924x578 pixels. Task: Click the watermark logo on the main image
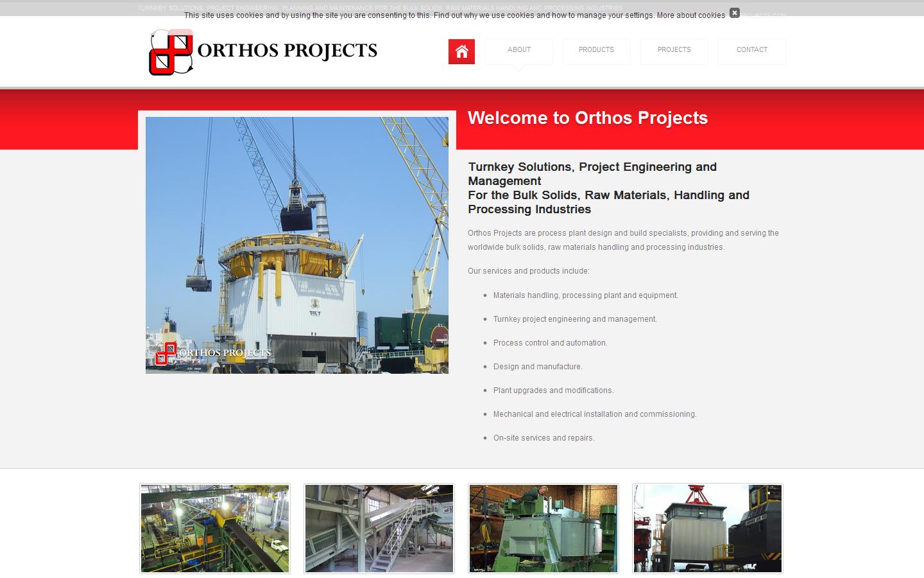213,353
